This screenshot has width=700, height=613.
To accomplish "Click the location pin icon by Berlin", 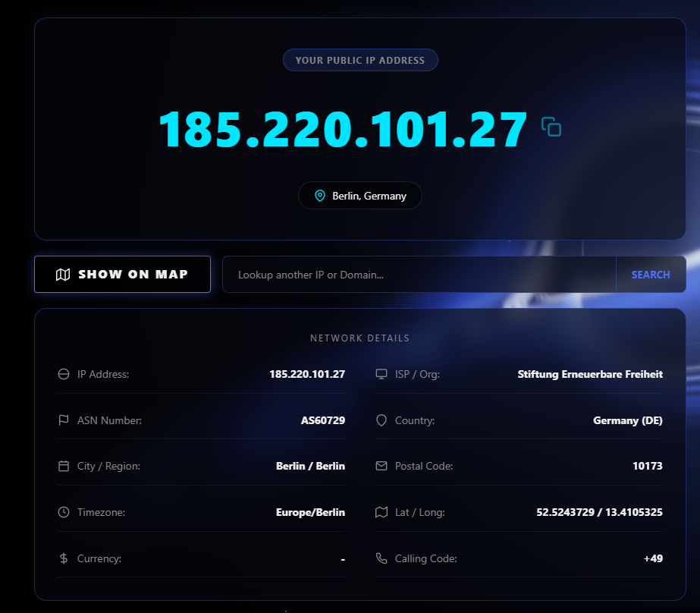I will (319, 196).
